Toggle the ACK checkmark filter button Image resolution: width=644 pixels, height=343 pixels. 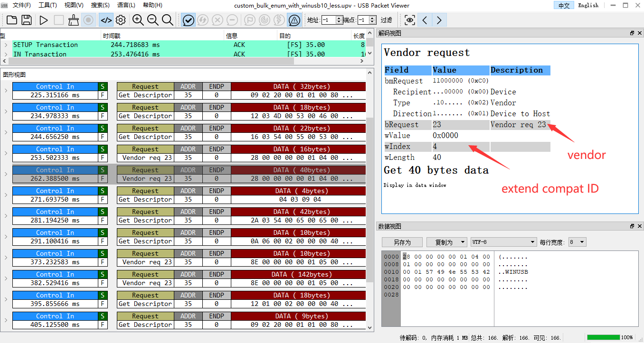pyautogui.click(x=189, y=20)
